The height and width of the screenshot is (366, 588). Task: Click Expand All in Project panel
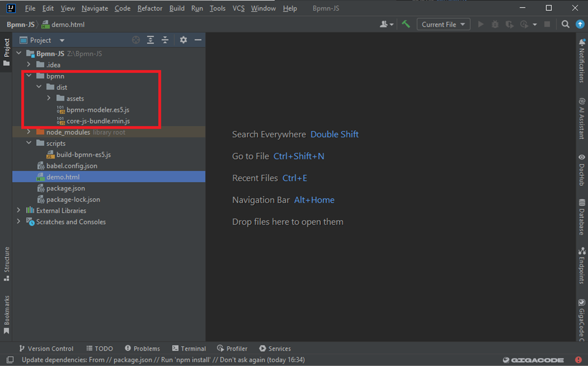(x=150, y=40)
